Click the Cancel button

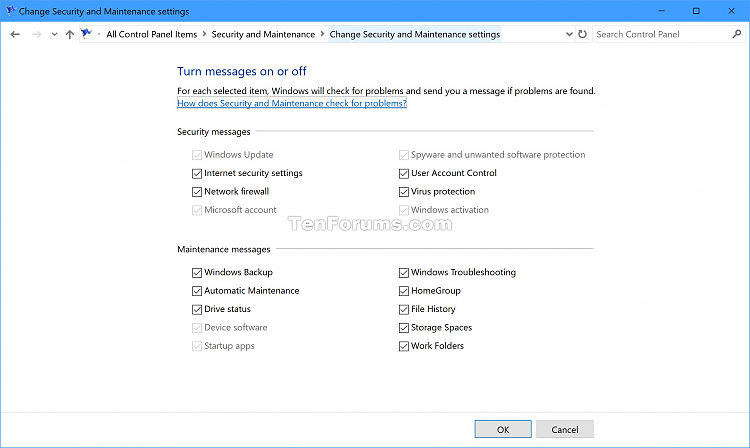tap(565, 429)
